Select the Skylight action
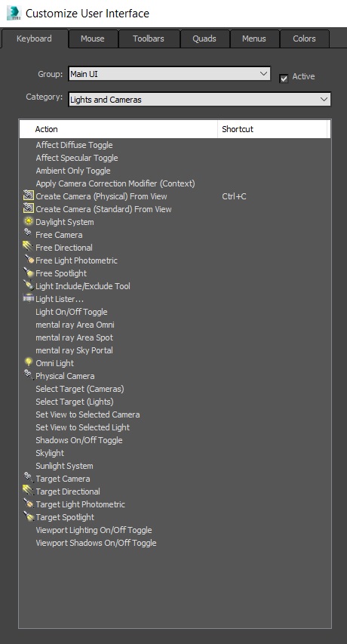 click(x=50, y=453)
